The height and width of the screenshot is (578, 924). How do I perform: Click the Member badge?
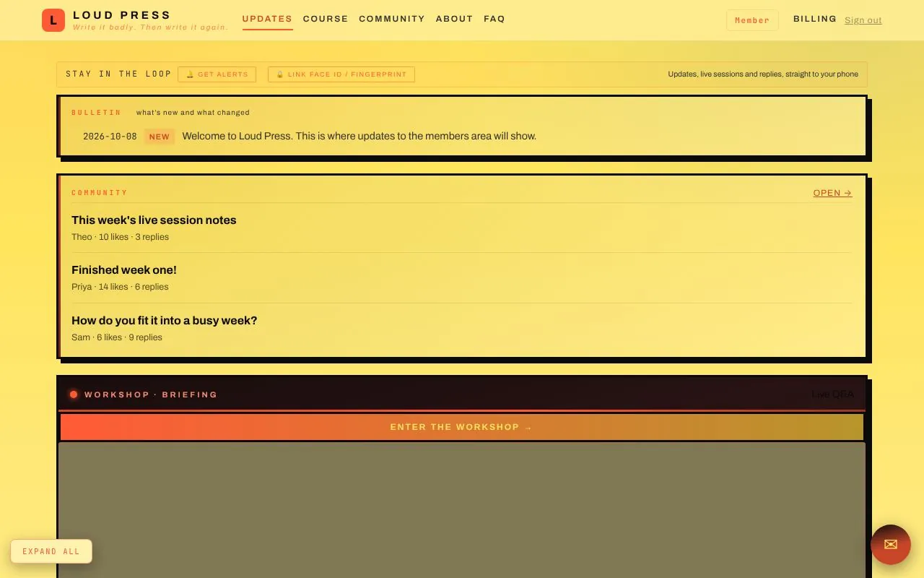tap(752, 20)
